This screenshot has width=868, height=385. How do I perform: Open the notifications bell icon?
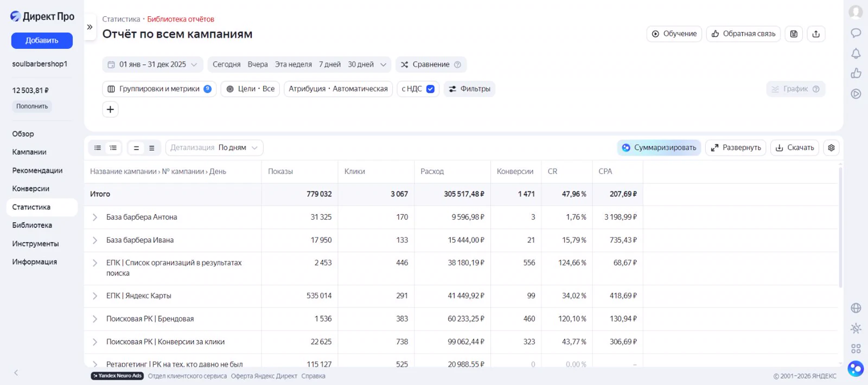[x=856, y=53]
